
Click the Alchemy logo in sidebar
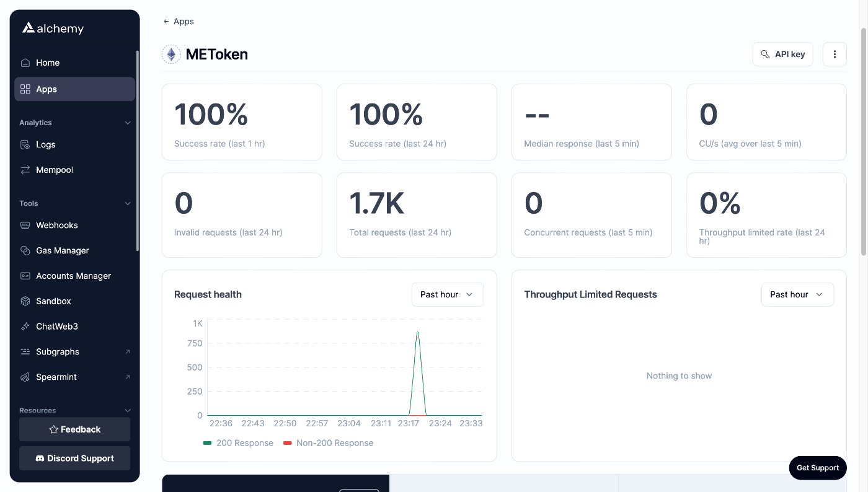tap(53, 29)
